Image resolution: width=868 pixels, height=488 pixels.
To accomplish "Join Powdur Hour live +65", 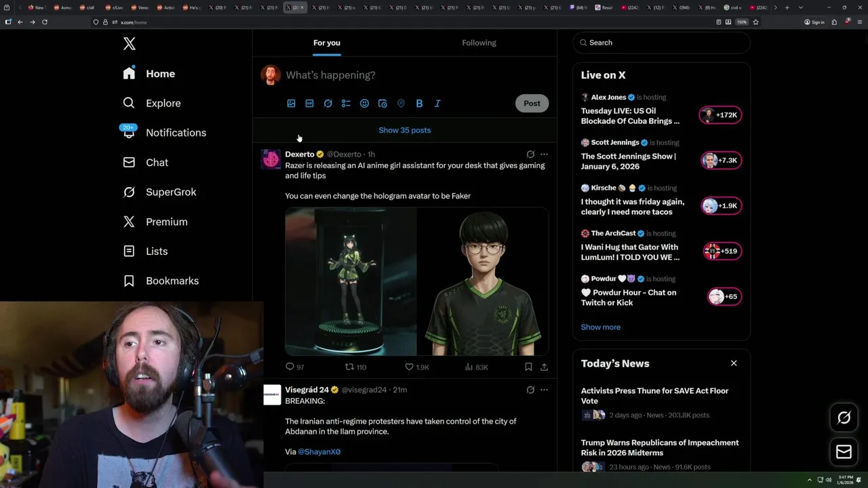I will pyautogui.click(x=724, y=296).
